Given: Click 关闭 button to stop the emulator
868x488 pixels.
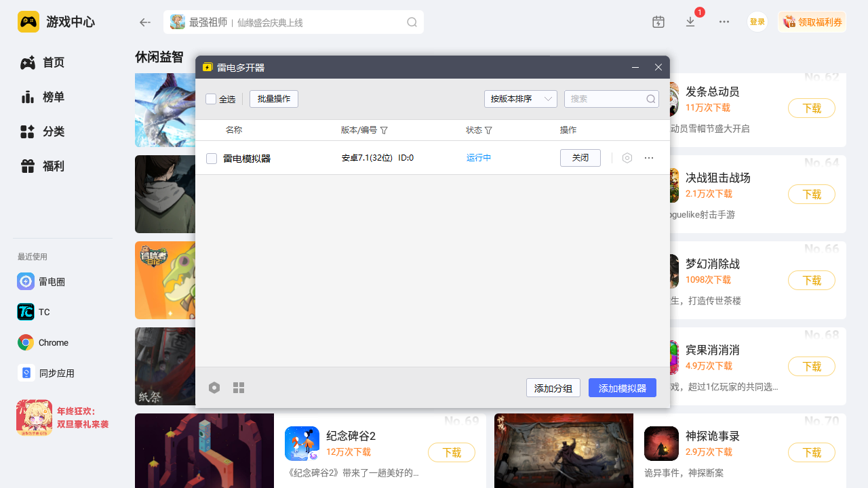Looking at the screenshot, I should 580,158.
